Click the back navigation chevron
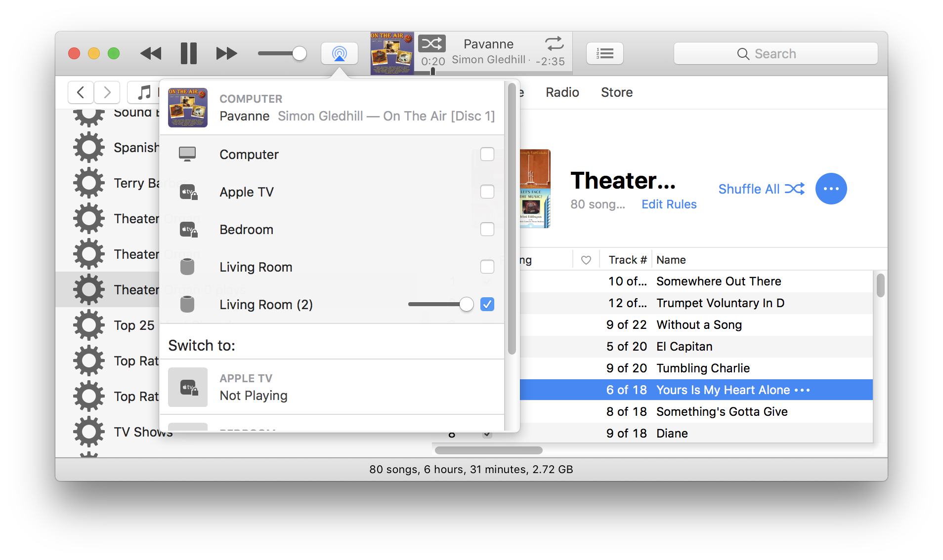 81,92
